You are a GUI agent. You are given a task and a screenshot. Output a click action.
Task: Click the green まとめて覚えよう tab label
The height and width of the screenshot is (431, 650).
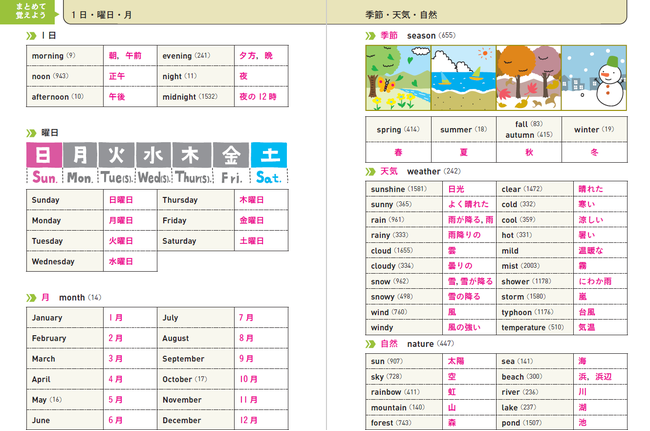30,11
